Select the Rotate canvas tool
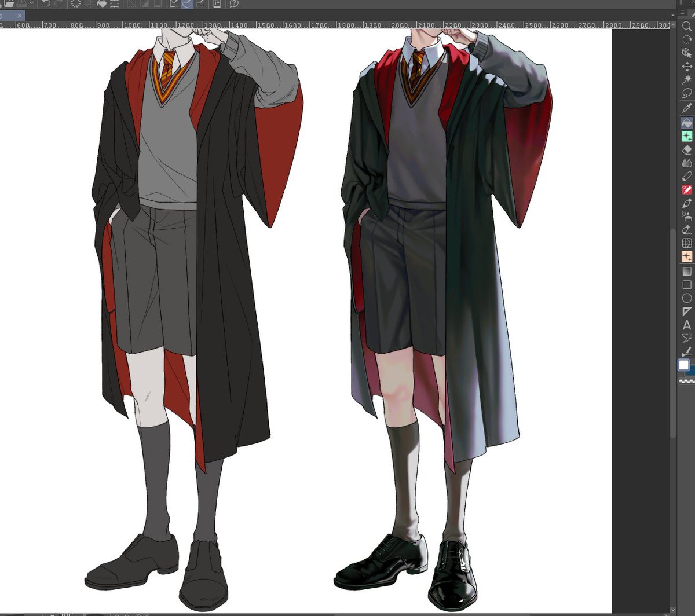Viewport: 695px width, 616px height. click(687, 39)
